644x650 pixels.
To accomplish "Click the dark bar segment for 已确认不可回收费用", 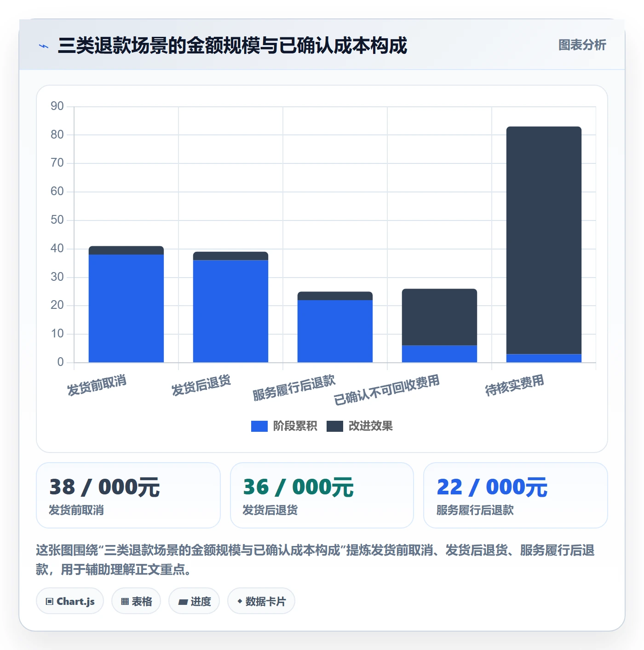I will point(439,317).
